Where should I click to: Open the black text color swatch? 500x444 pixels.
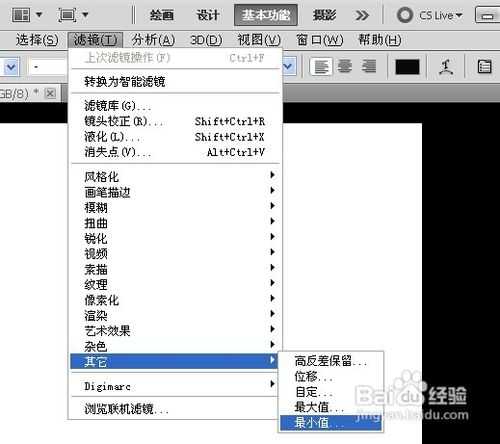coord(407,67)
